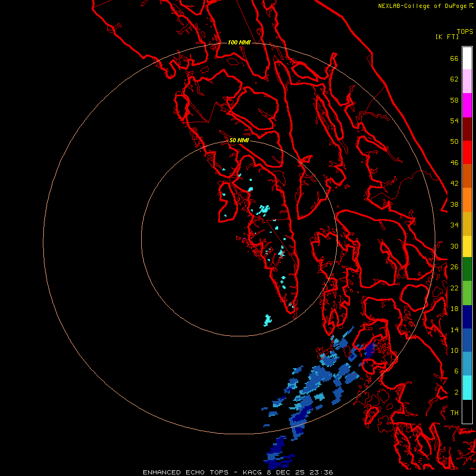Click the 34 legend value label
This screenshot has height=476, width=476.
454,225
